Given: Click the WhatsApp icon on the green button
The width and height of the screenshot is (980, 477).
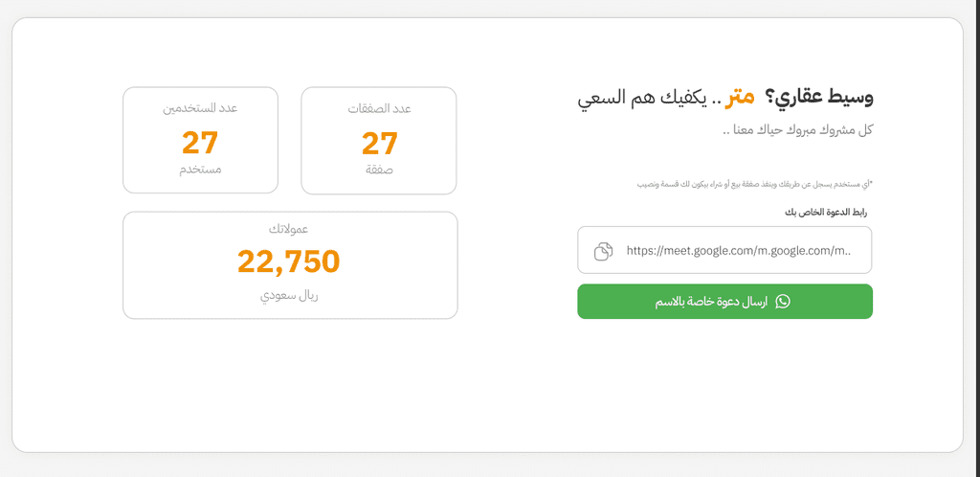Looking at the screenshot, I should coord(783,302).
